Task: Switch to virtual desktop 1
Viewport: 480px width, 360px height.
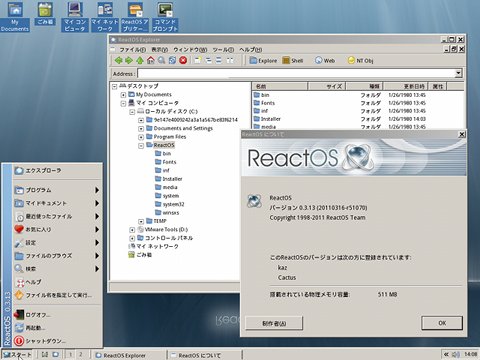Action: [x=70, y=355]
